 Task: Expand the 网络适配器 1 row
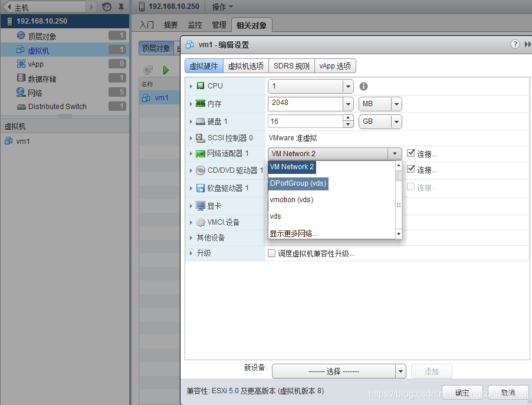pyautogui.click(x=191, y=154)
